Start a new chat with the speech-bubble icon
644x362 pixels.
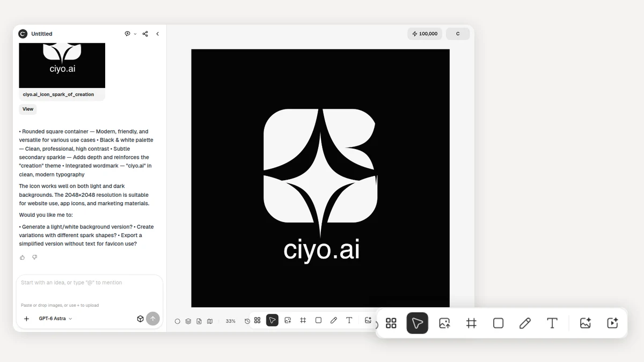(x=128, y=34)
